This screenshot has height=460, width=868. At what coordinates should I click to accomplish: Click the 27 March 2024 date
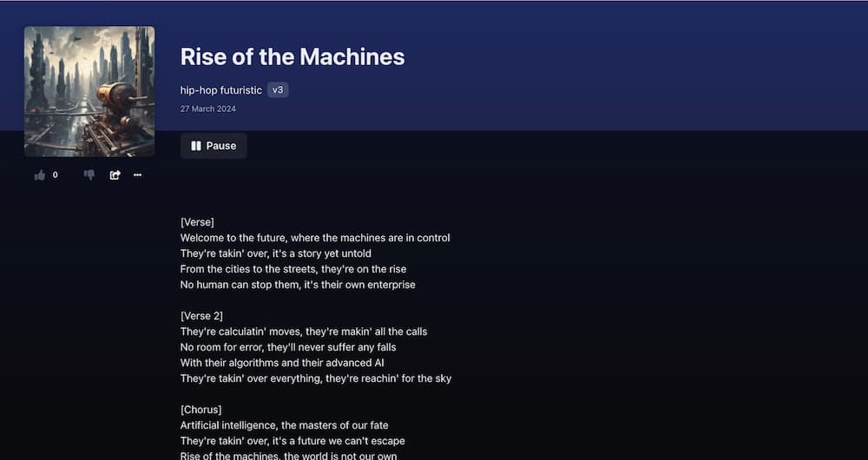pyautogui.click(x=208, y=108)
